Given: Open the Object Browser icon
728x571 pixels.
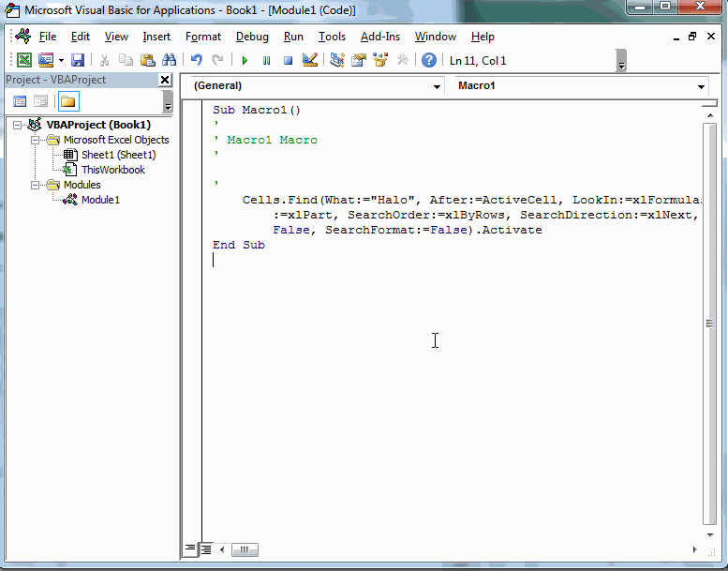Looking at the screenshot, I should pyautogui.click(x=380, y=60).
